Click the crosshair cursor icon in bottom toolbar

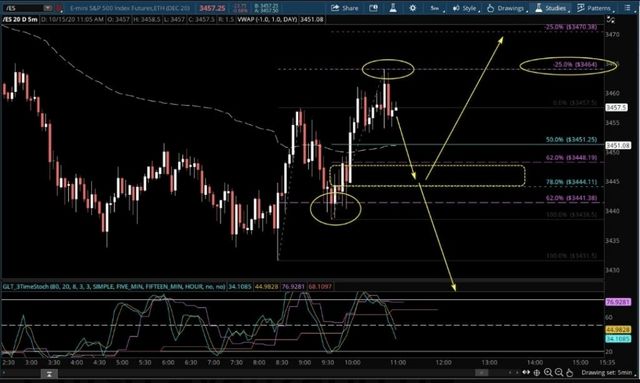537,372
